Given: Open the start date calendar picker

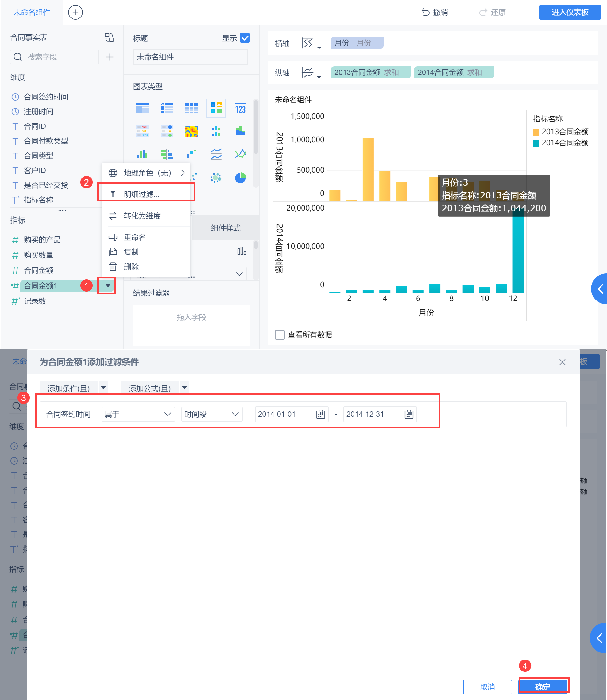Looking at the screenshot, I should pos(320,414).
